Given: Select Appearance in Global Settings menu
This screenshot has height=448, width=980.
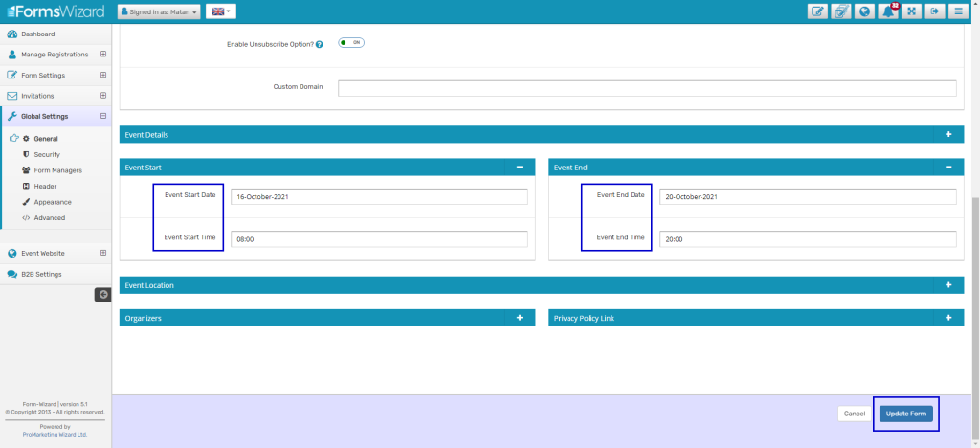Looking at the screenshot, I should pos(53,202).
